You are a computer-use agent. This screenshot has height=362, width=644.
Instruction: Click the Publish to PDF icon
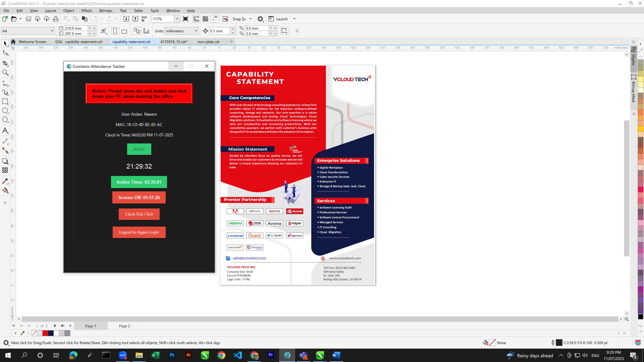[x=144, y=19]
